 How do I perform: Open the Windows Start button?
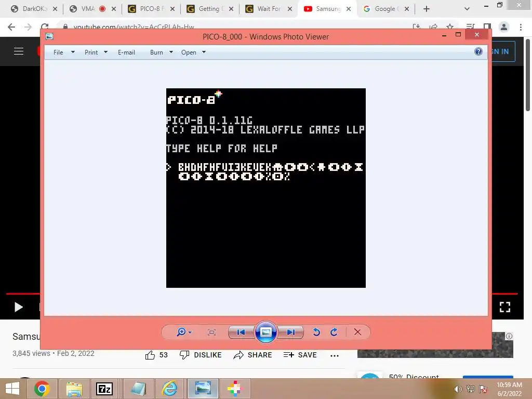pos(12,389)
